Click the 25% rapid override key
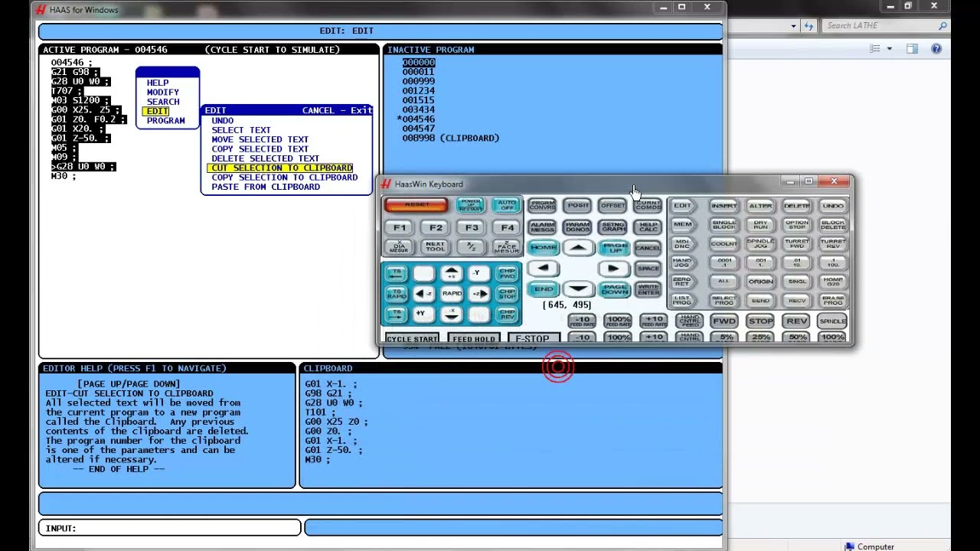The width and height of the screenshot is (980, 551). tap(760, 337)
